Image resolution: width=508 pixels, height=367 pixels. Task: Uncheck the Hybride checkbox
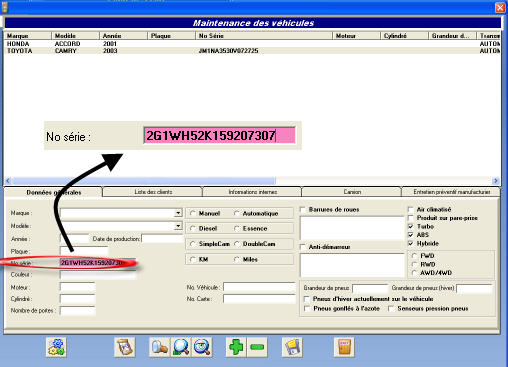pyautogui.click(x=411, y=243)
